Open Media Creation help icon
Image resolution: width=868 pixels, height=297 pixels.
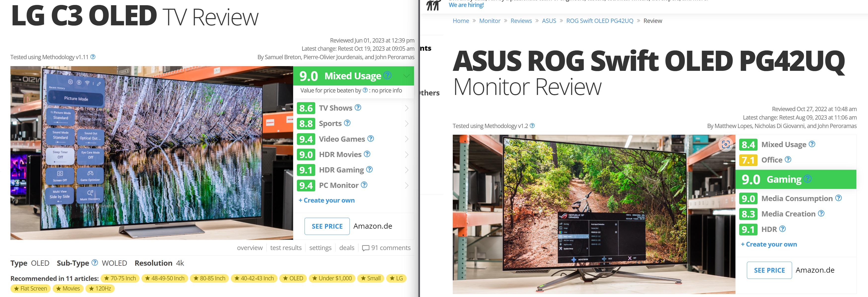(821, 213)
